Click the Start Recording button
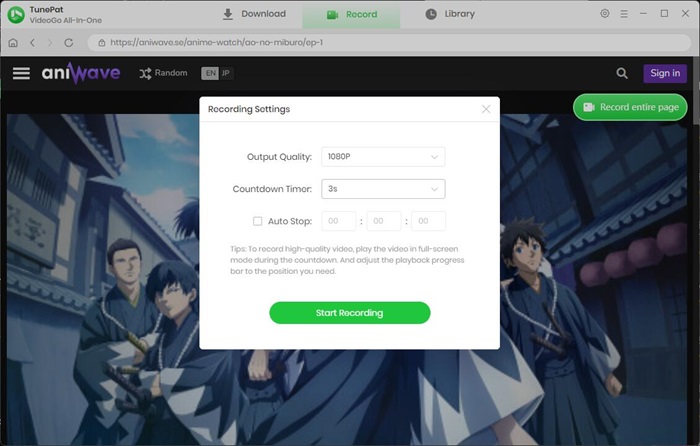This screenshot has width=700, height=446. tap(350, 313)
